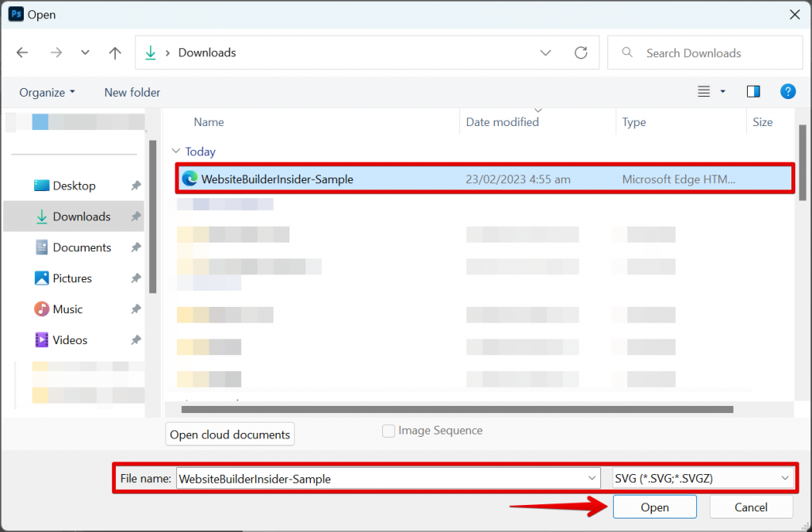Sort files by Name column
The image size is (812, 532).
pyautogui.click(x=209, y=122)
